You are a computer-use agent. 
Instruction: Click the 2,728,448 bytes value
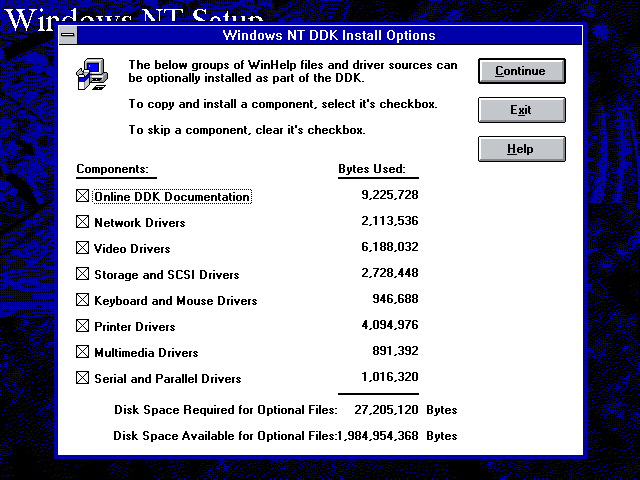pos(390,273)
